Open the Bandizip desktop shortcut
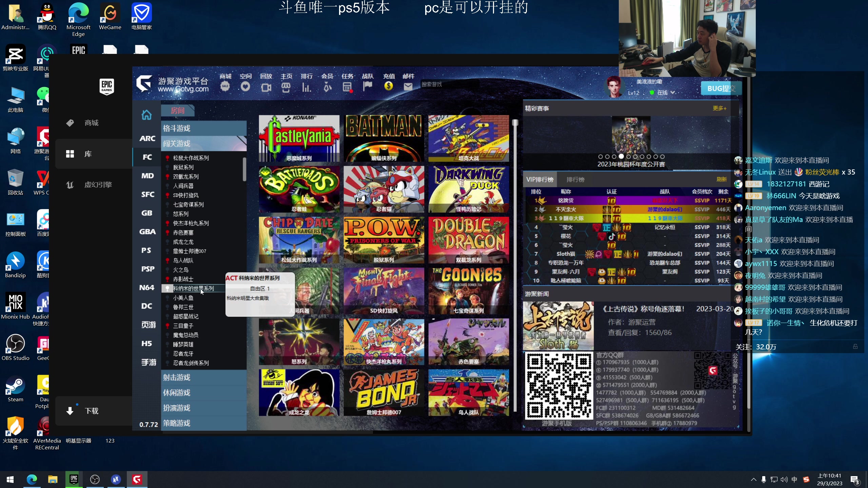868x488 pixels. pyautogui.click(x=15, y=265)
